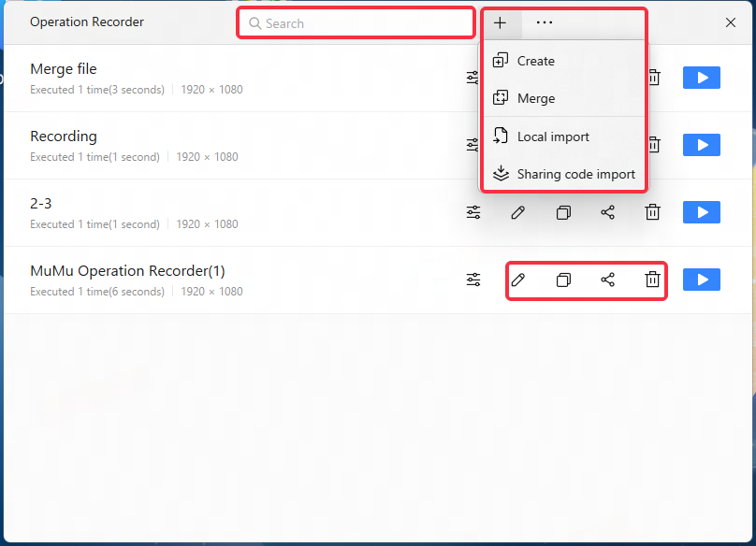This screenshot has width=756, height=546.
Task: Edit name of MuMu Operation Recorder(1)
Action: [518, 280]
